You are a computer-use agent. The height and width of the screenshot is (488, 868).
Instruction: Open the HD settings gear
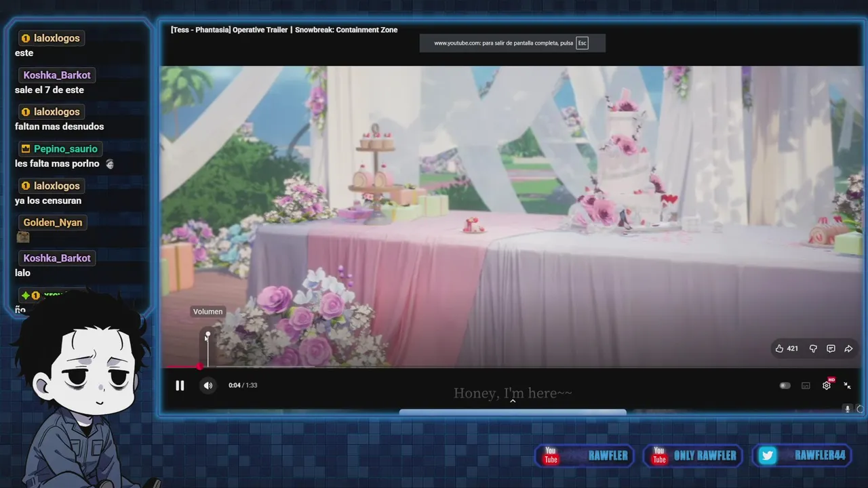827,385
